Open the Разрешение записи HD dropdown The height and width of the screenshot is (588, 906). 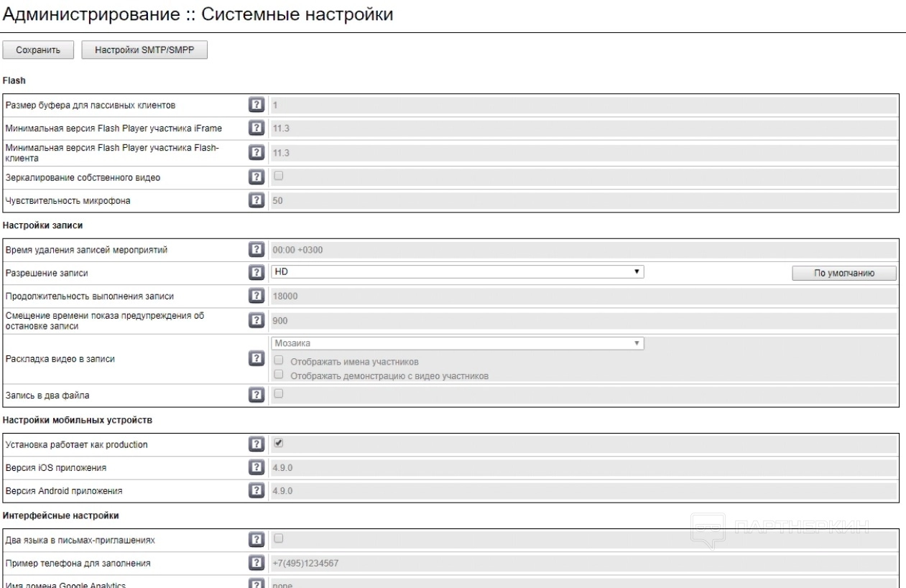(458, 272)
